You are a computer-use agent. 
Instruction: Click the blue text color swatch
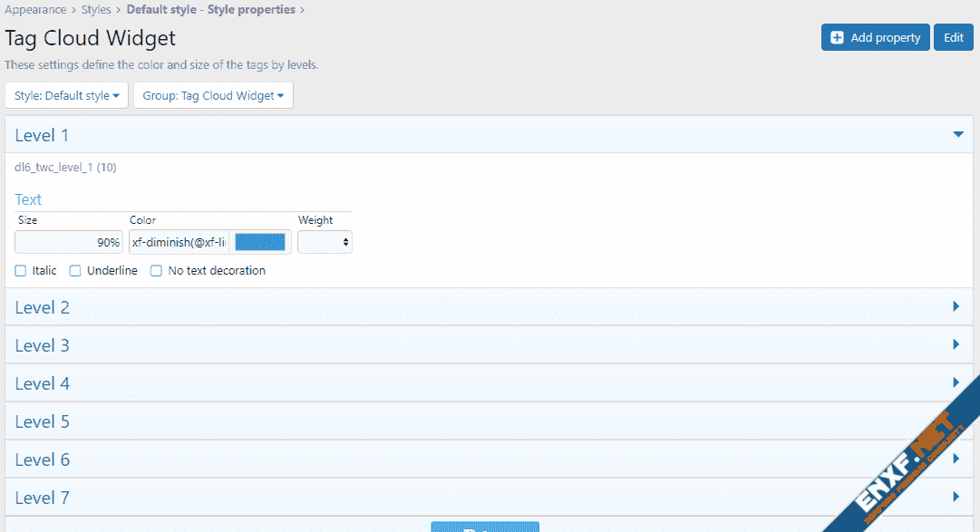260,242
